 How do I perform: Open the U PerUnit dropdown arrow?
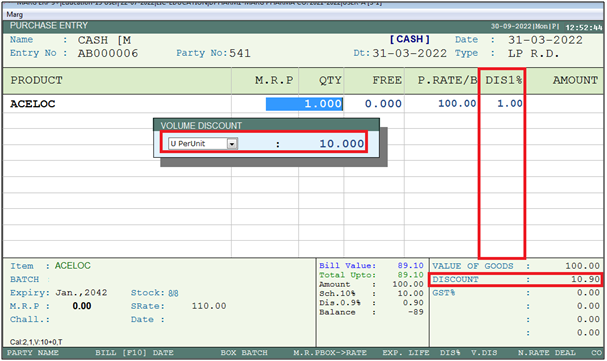click(x=232, y=144)
